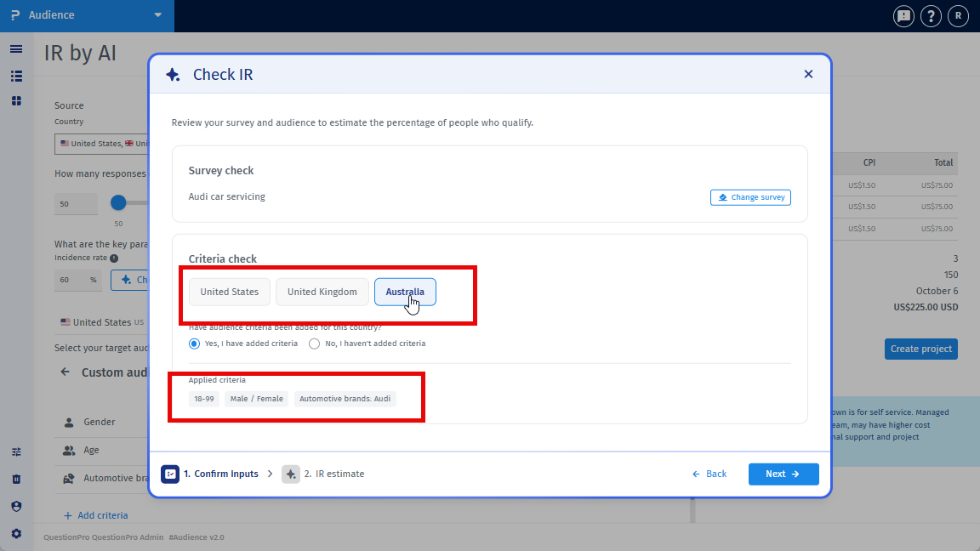Image resolution: width=980 pixels, height=551 pixels.
Task: Click the incidence rate percentage field
Action: click(77, 280)
